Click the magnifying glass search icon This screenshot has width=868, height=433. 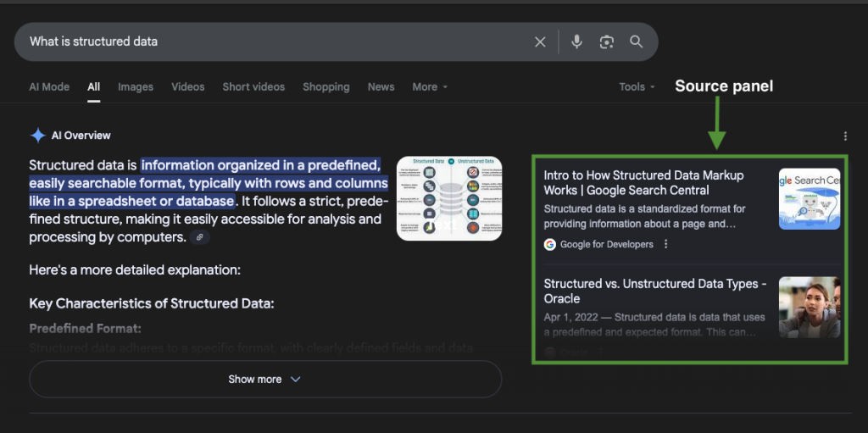(x=636, y=42)
